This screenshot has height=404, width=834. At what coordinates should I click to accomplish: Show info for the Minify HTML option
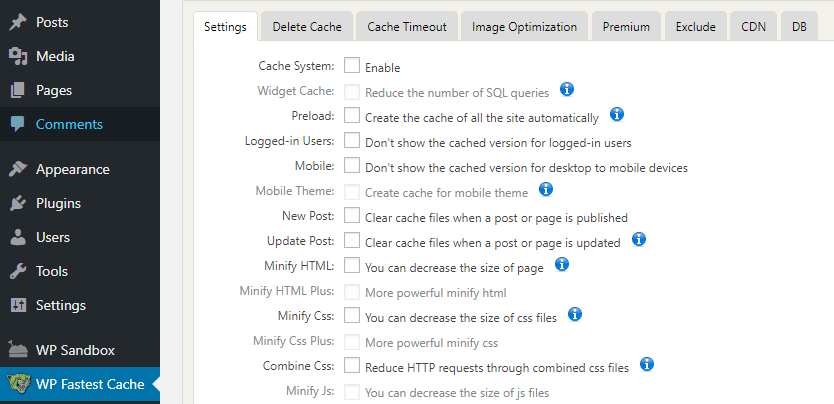[562, 264]
